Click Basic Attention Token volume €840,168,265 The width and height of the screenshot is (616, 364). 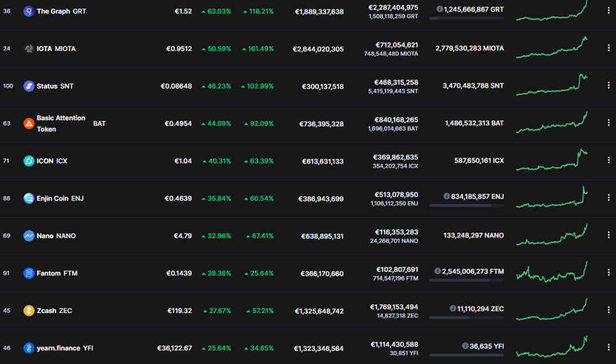pos(396,120)
